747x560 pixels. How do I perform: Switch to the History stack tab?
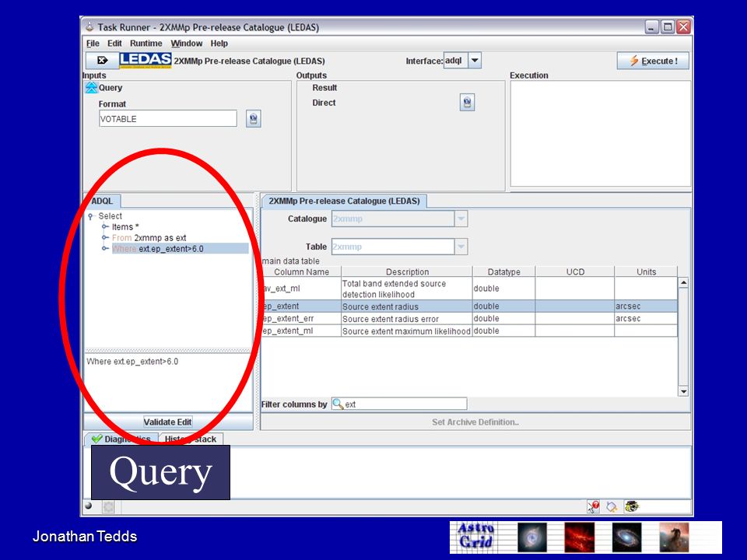(x=191, y=439)
